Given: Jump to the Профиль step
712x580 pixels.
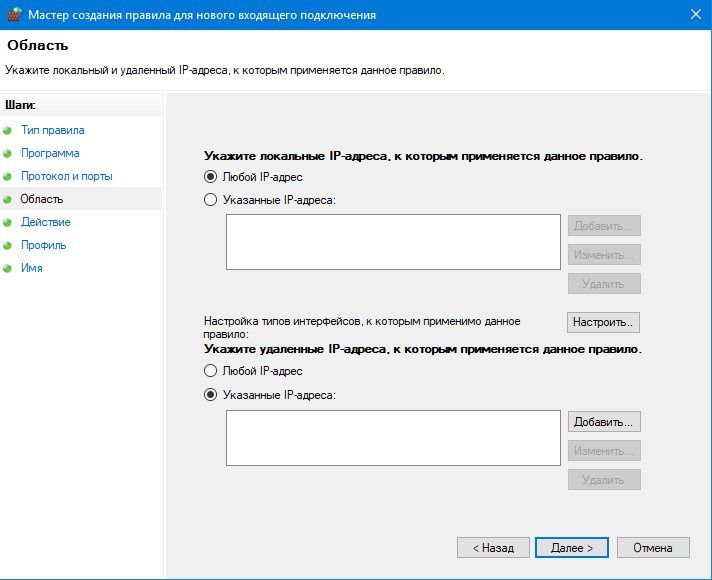Looking at the screenshot, I should [43, 245].
